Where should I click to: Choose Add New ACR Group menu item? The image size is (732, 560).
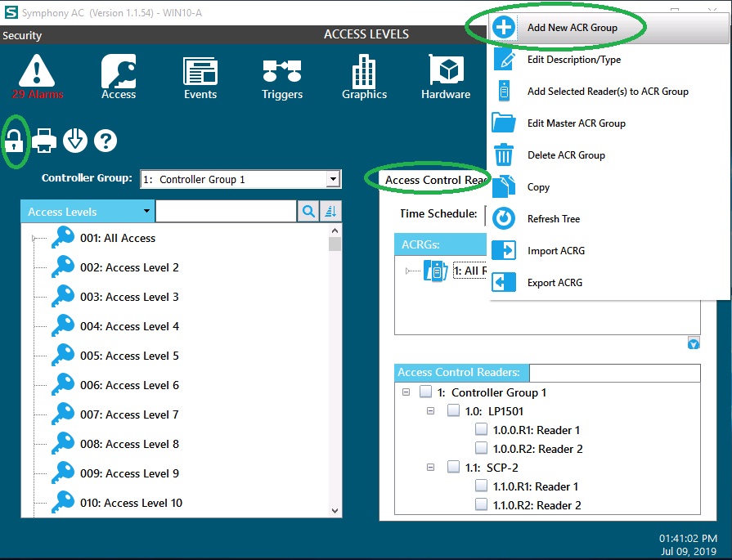coord(609,28)
